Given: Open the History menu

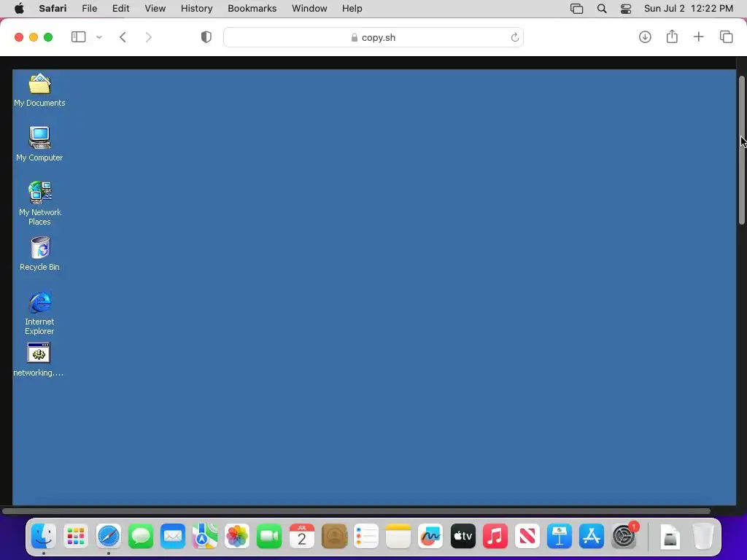Looking at the screenshot, I should (196, 9).
